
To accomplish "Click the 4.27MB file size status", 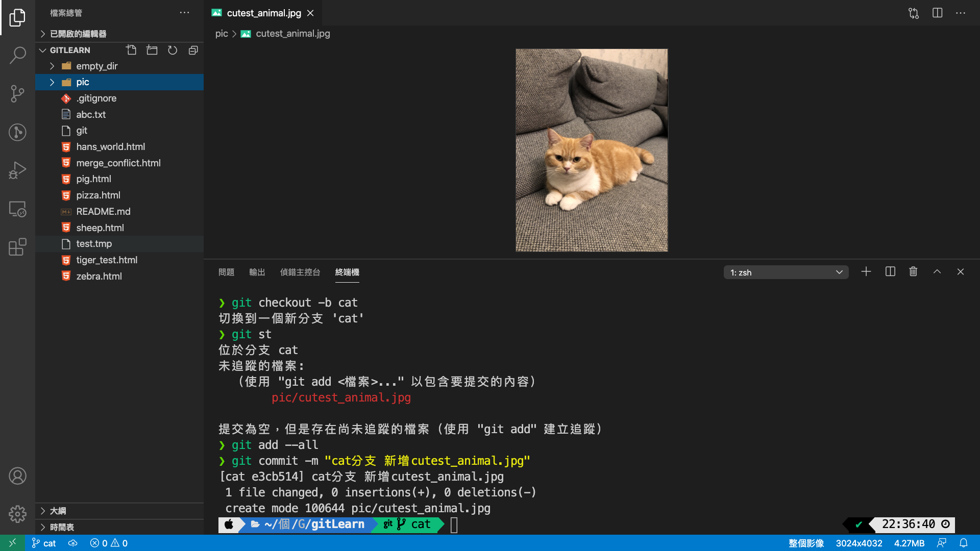I will (909, 543).
